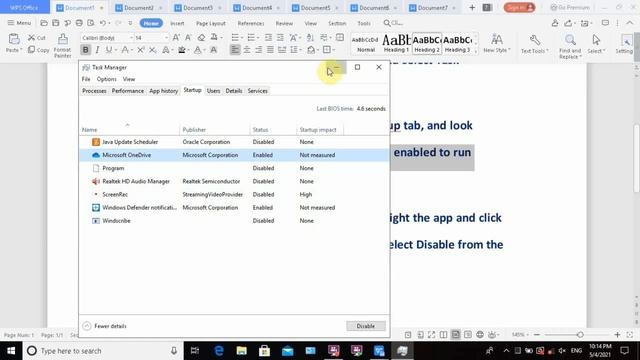Apply Heading 3 style

pos(458,44)
